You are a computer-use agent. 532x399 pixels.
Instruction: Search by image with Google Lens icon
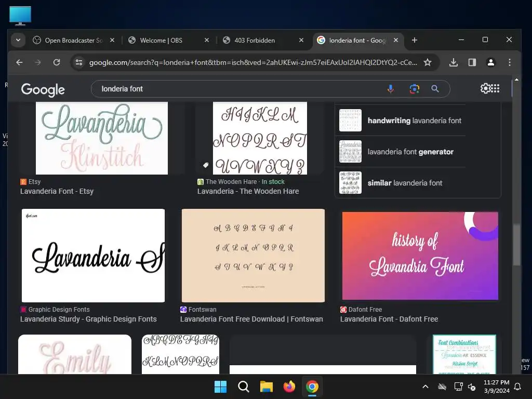click(x=414, y=89)
